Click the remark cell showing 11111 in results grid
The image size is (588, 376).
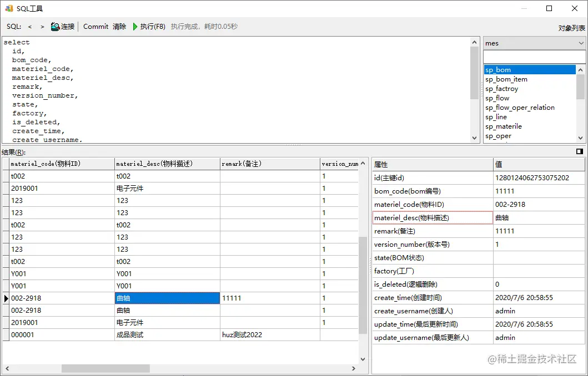pos(270,298)
